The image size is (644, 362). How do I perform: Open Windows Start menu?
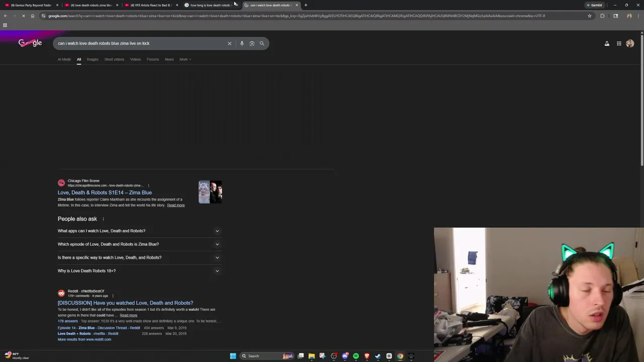click(x=233, y=356)
